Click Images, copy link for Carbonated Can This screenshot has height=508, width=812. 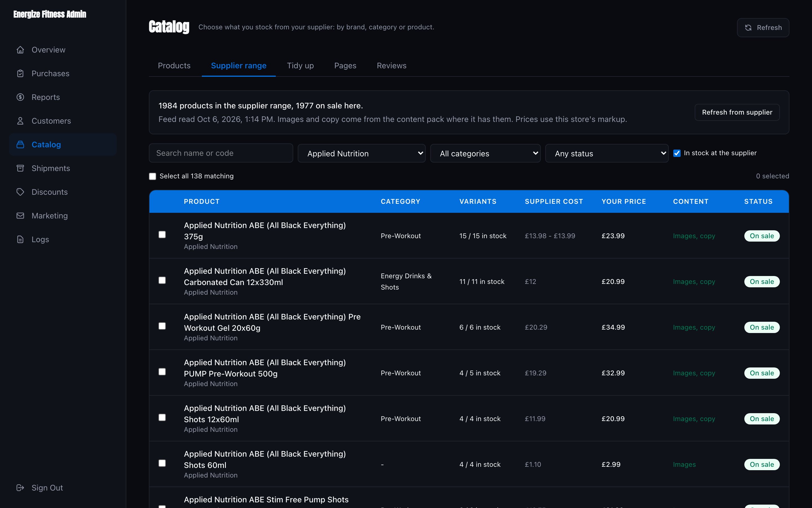(694, 282)
